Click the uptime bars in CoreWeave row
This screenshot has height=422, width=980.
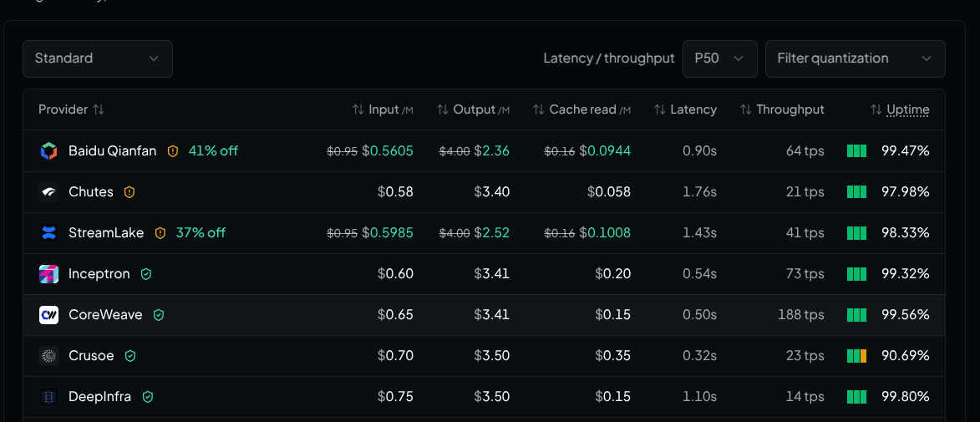857,314
